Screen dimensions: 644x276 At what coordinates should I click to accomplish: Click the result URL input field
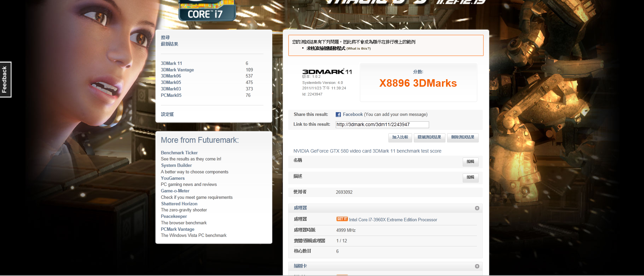pyautogui.click(x=382, y=125)
